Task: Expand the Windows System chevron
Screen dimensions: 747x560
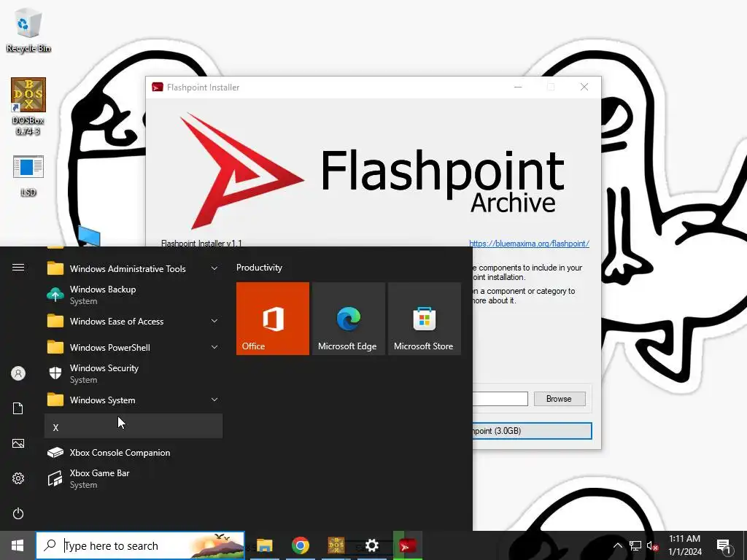Action: tap(214, 400)
